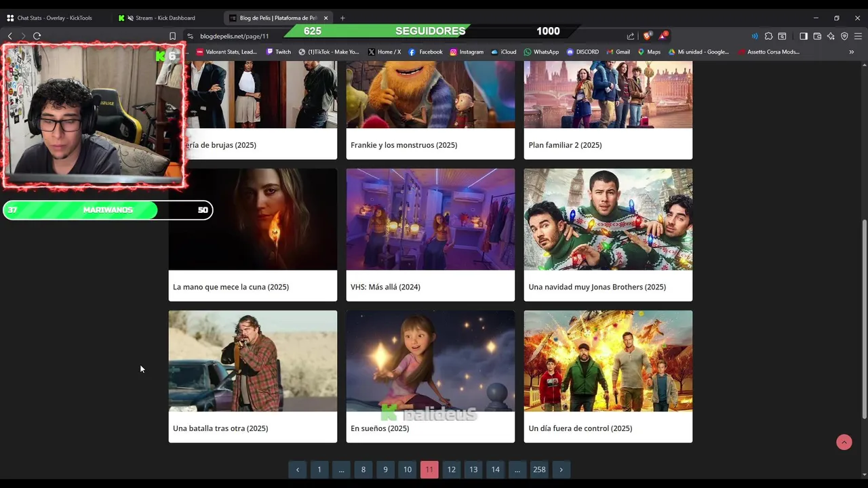Open Frankie y los monstruos (2025) title

pos(403,145)
